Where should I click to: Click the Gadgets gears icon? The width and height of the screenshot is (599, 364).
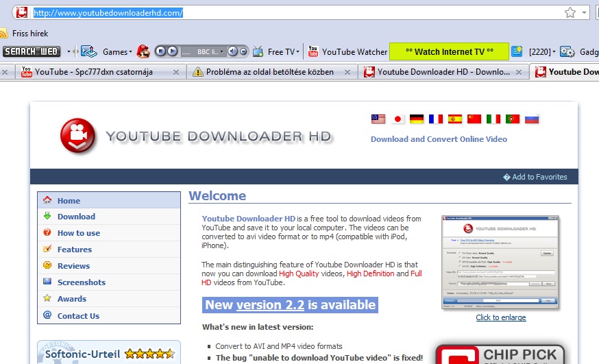[567, 51]
